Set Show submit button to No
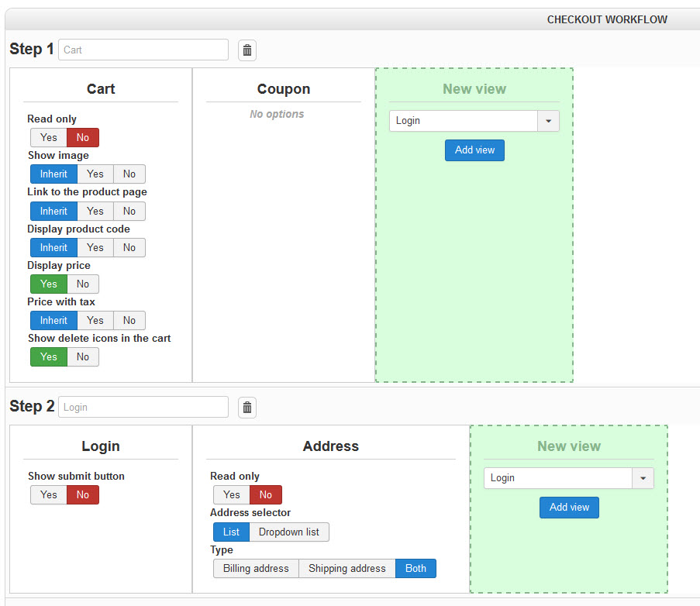The image size is (700, 606). click(x=83, y=495)
